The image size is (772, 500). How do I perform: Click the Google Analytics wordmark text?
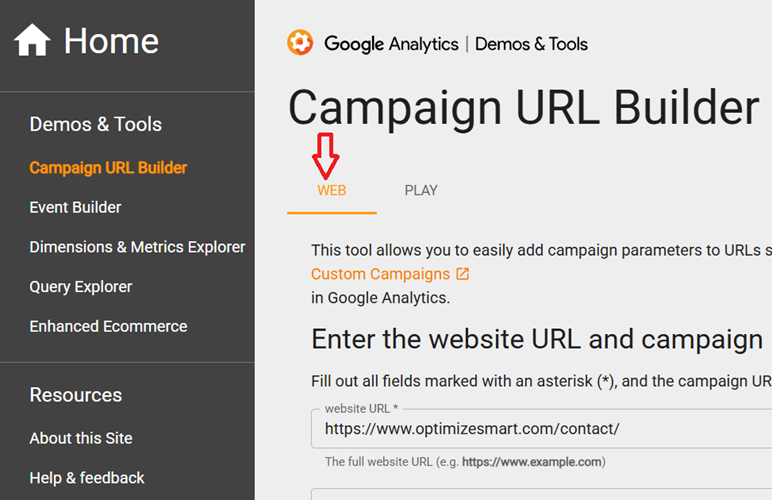tap(391, 44)
